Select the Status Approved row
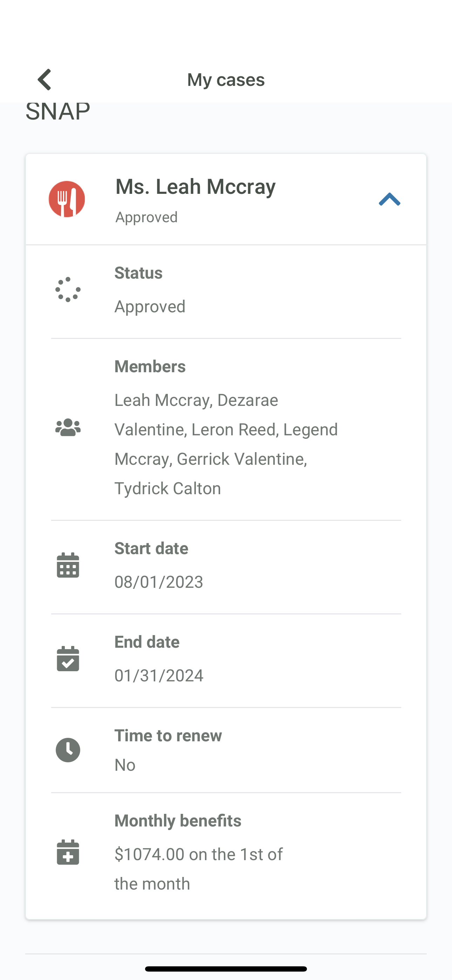This screenshot has width=452, height=980. tap(226, 291)
